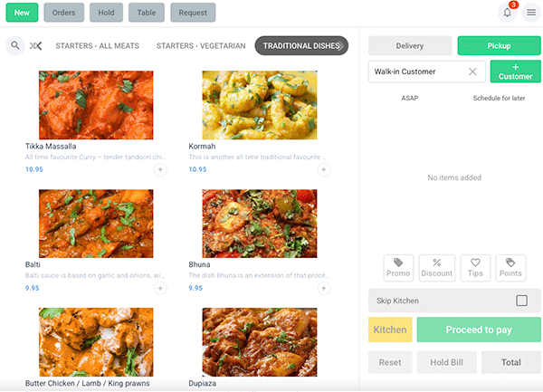Open the notifications bell
543x392 pixels.
click(509, 13)
